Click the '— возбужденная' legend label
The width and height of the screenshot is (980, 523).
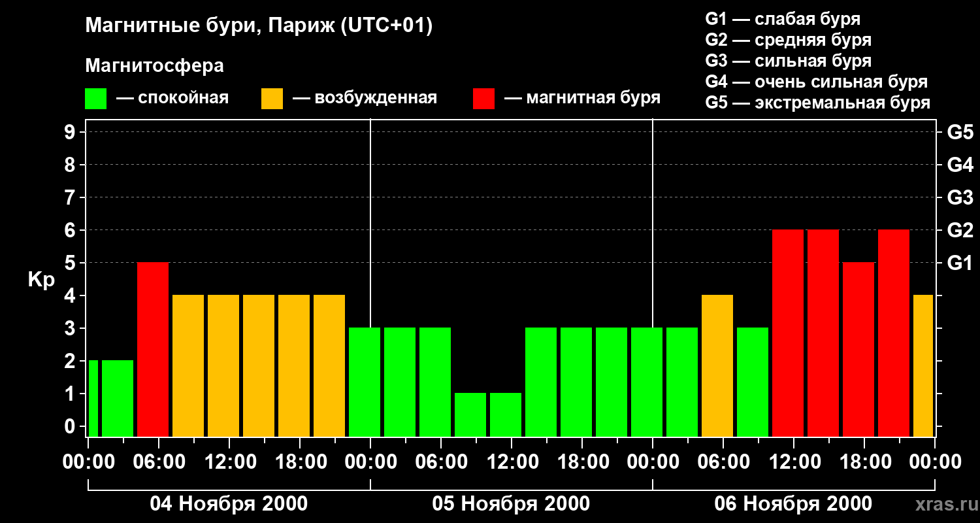tap(365, 98)
